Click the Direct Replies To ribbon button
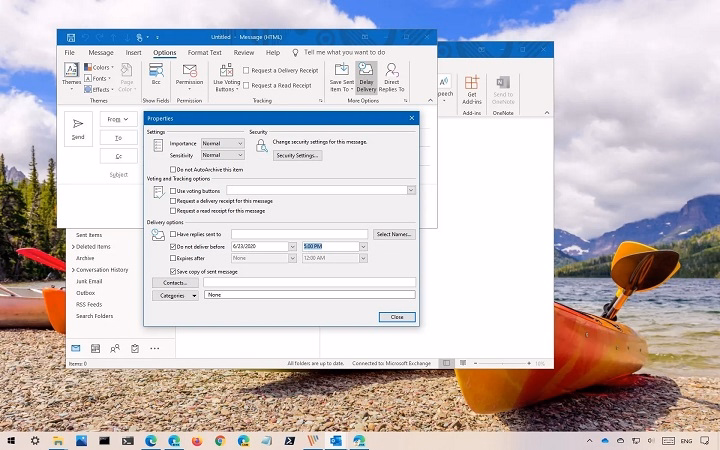720x450 pixels. click(392, 77)
